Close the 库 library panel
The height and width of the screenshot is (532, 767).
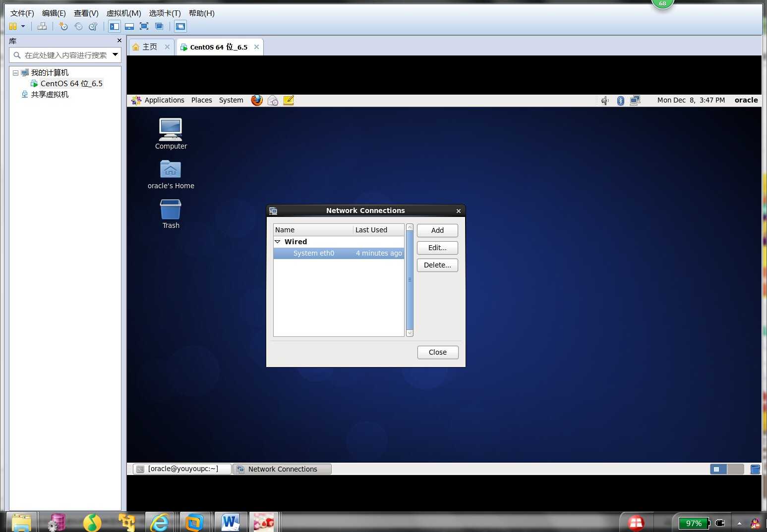pos(119,41)
